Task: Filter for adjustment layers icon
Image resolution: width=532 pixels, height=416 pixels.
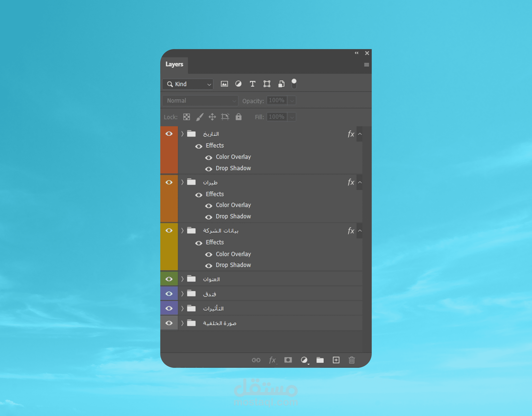Action: (238, 84)
